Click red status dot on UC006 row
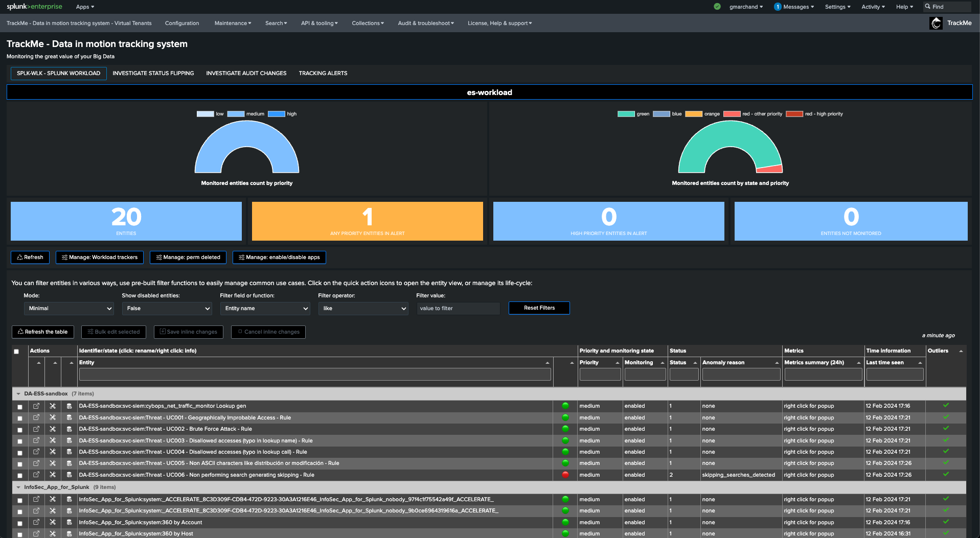The height and width of the screenshot is (538, 980). [x=565, y=475]
